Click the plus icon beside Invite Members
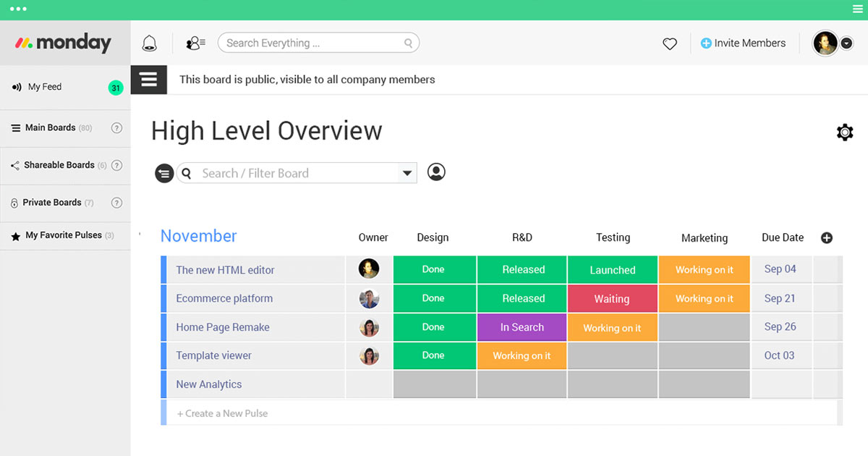 coord(706,43)
